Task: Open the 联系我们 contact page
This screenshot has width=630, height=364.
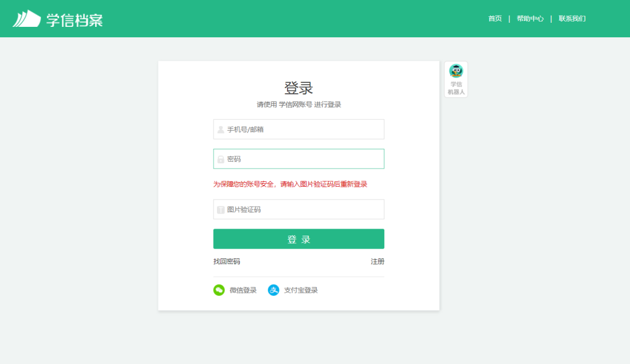Action: [572, 18]
